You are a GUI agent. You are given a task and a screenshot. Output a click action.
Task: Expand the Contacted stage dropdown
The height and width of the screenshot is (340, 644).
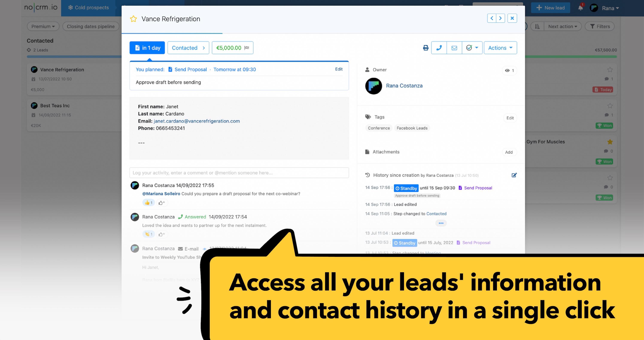[x=188, y=48]
